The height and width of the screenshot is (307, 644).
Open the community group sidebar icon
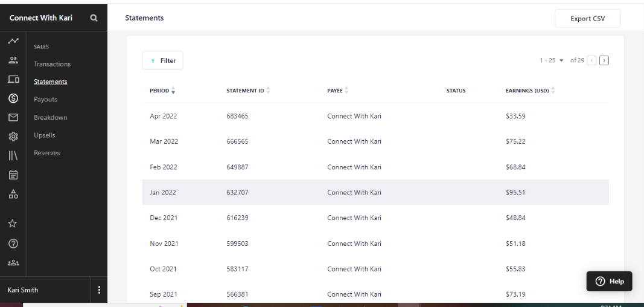click(13, 263)
